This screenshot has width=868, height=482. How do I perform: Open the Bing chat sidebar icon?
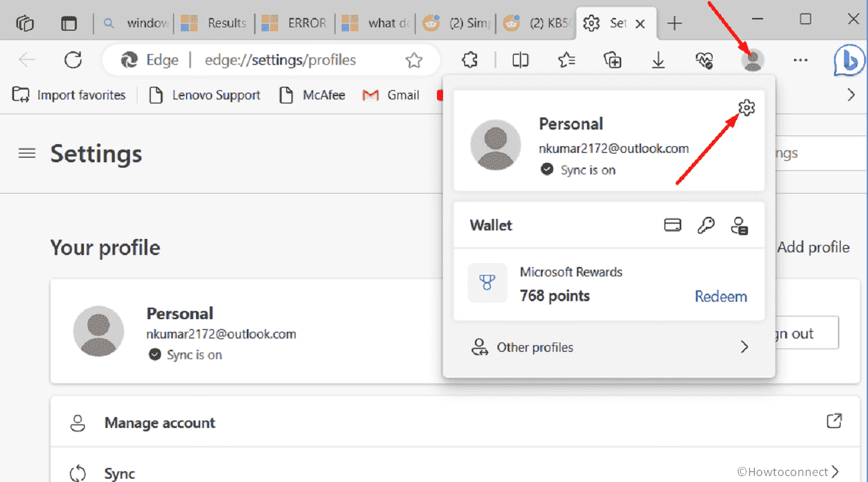coord(850,61)
